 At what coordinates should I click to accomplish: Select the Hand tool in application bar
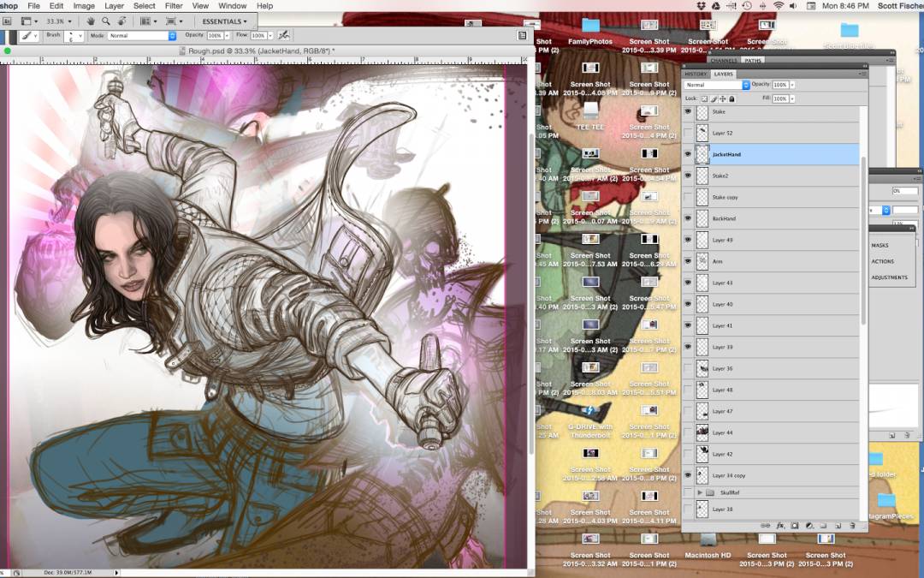coord(91,21)
